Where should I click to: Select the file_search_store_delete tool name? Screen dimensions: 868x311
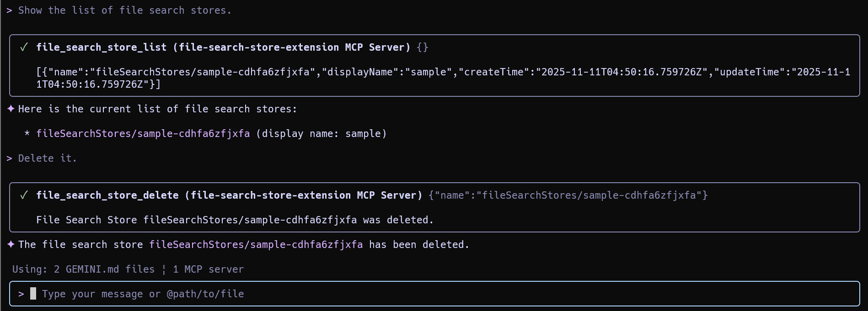(x=107, y=195)
